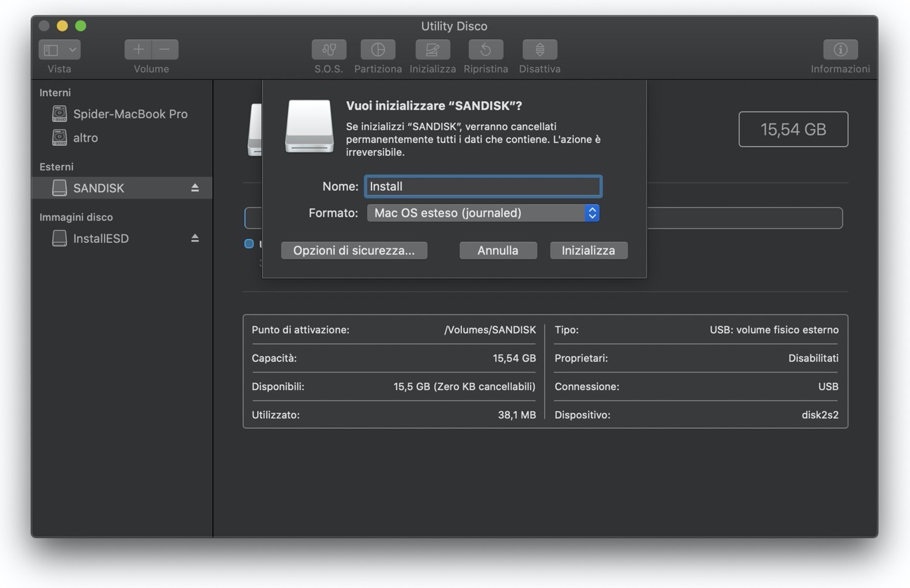
Task: Click the Nome text field
Action: 483,187
